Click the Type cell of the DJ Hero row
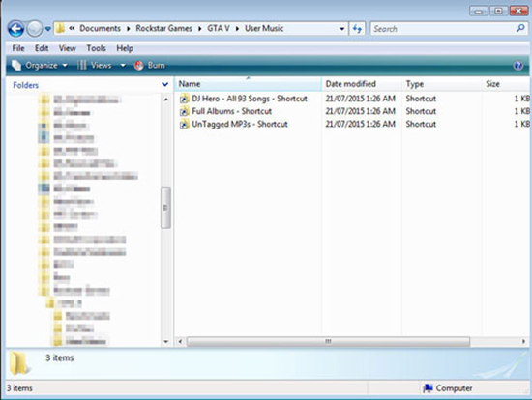Screen dimensions: 532x400 tap(421, 99)
